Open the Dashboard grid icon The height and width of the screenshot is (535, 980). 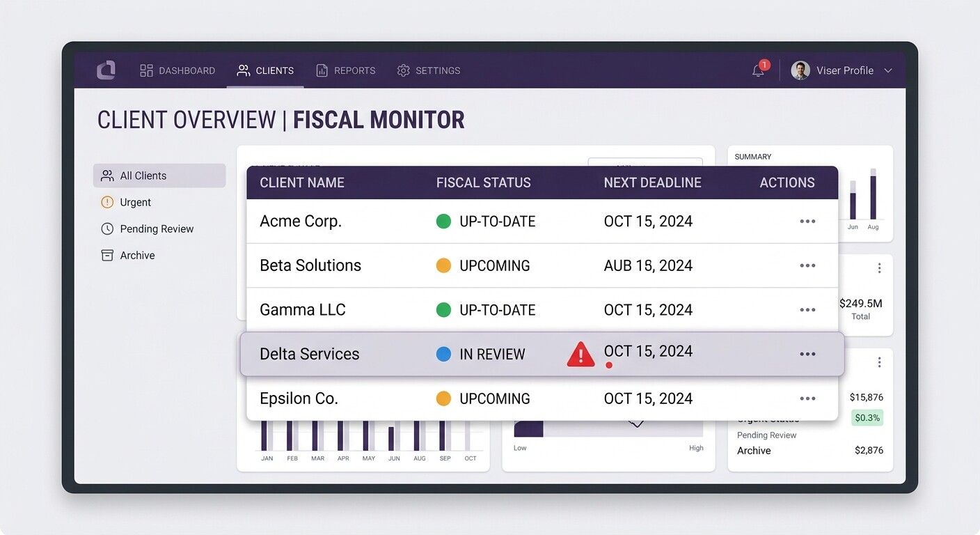(146, 70)
